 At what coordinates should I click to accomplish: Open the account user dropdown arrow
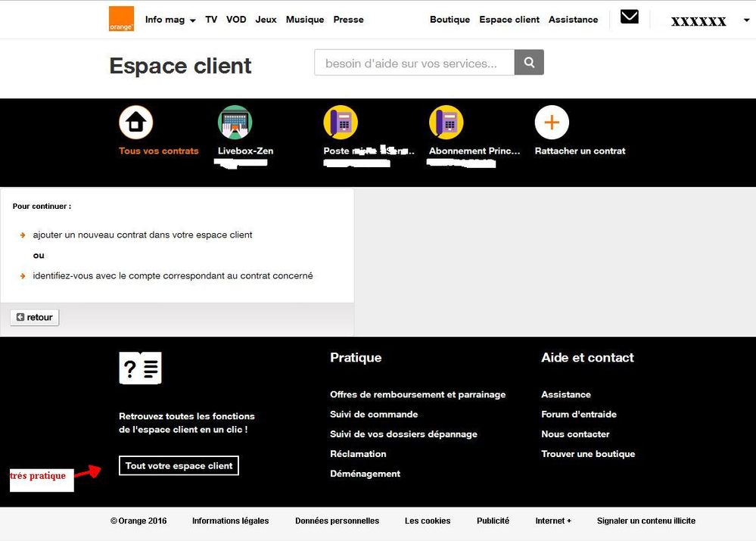(746, 20)
